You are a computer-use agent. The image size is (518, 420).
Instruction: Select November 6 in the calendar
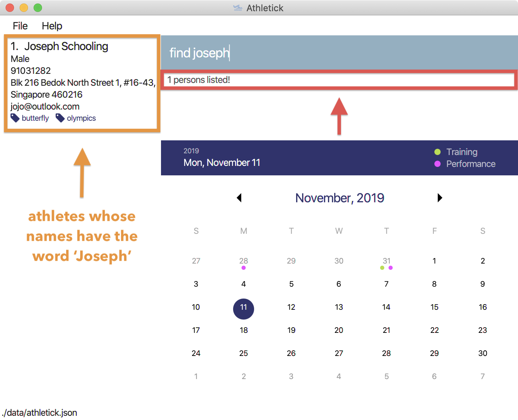(x=339, y=284)
